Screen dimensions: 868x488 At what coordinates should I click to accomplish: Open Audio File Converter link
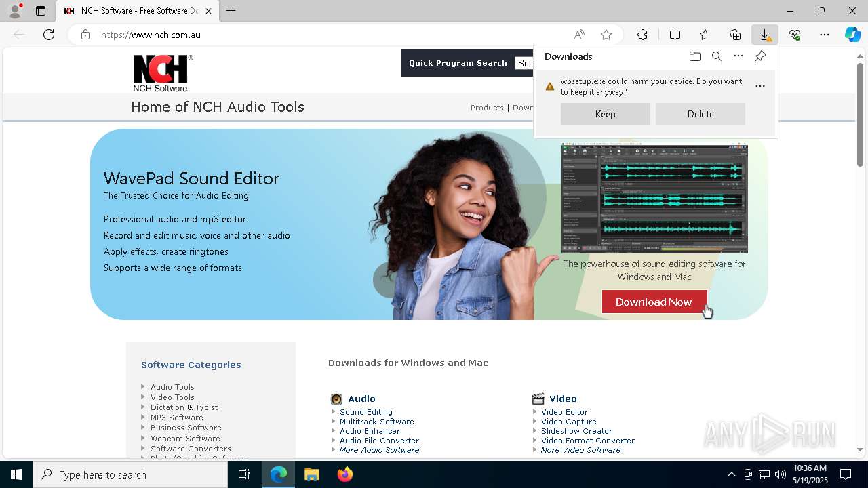379,441
